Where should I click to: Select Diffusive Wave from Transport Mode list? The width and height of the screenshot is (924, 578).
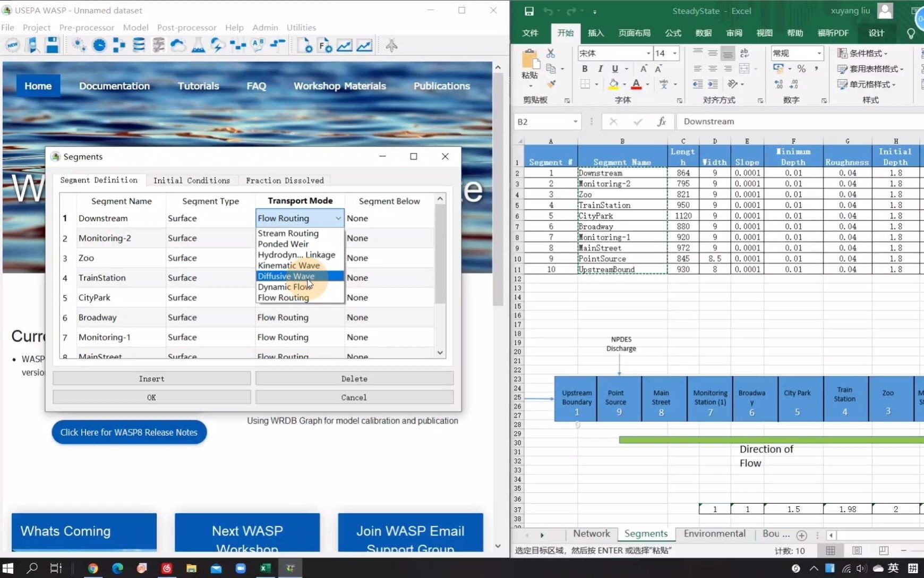point(300,276)
